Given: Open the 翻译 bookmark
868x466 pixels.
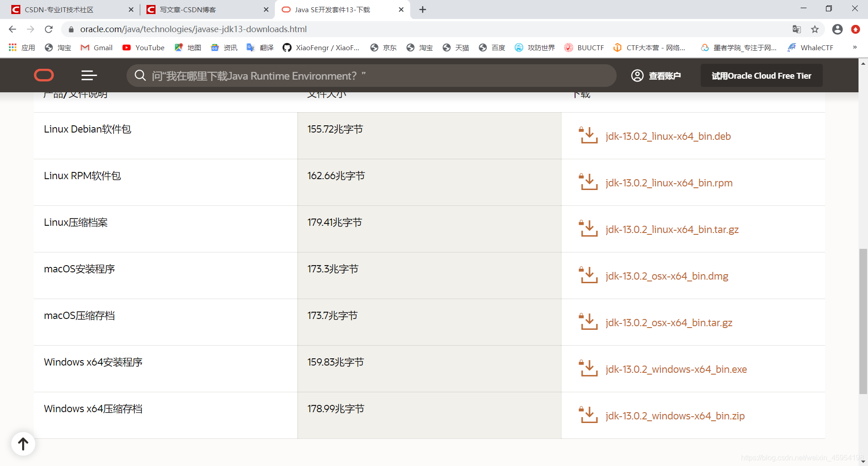Looking at the screenshot, I should (x=260, y=48).
